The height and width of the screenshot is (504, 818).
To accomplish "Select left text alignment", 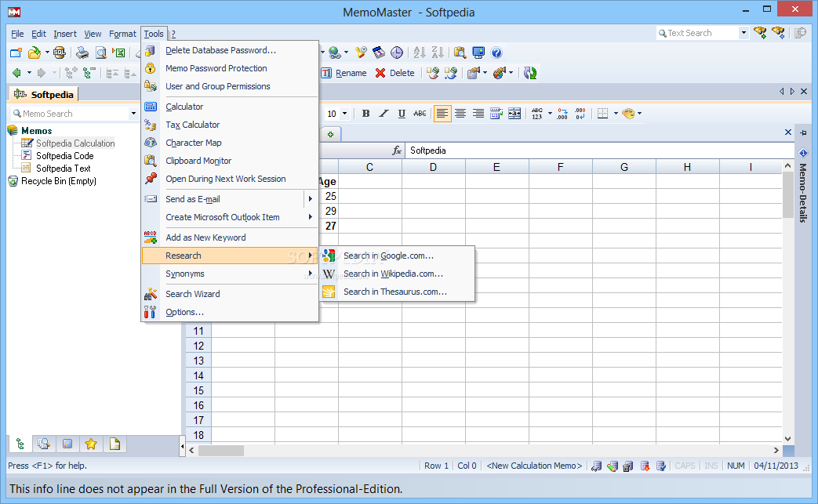I will pos(442,114).
